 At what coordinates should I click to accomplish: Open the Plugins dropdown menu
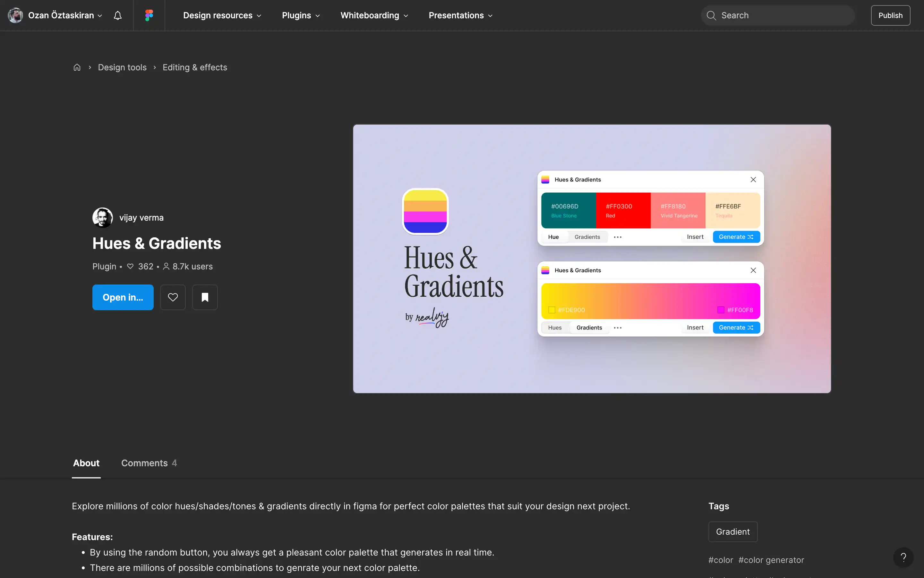click(301, 15)
